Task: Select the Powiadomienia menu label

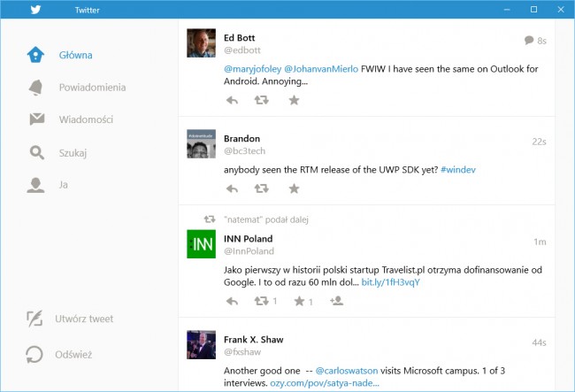Action: (92, 88)
